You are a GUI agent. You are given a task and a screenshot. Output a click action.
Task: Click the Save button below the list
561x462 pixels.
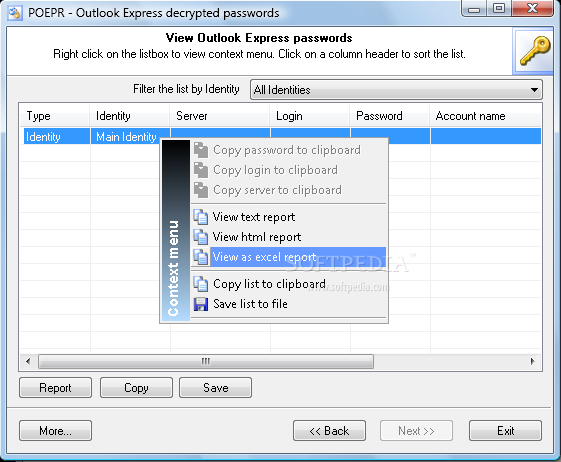[215, 388]
